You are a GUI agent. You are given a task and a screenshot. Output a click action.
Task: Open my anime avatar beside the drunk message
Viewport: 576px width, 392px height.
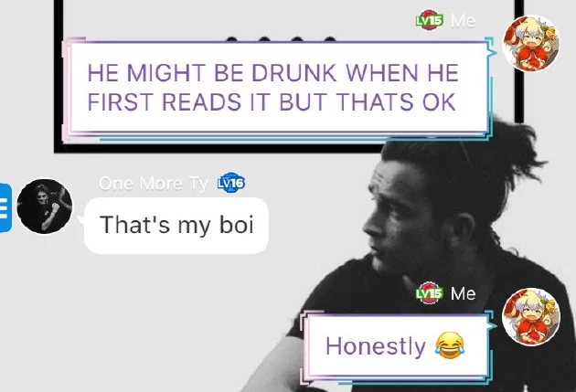pyautogui.click(x=531, y=43)
